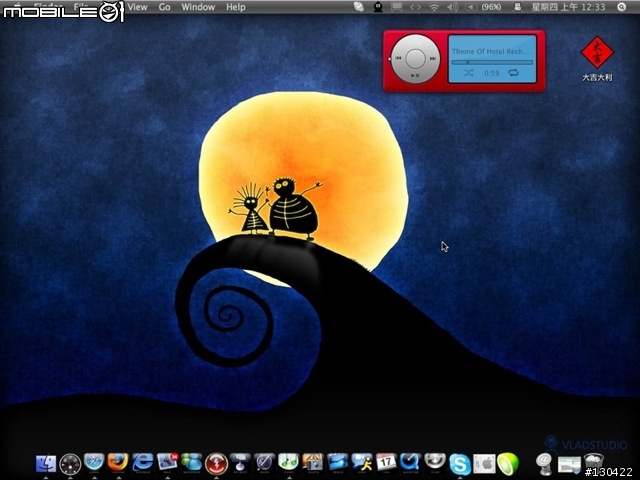Click the angle brackets menu bar icon

point(415,7)
